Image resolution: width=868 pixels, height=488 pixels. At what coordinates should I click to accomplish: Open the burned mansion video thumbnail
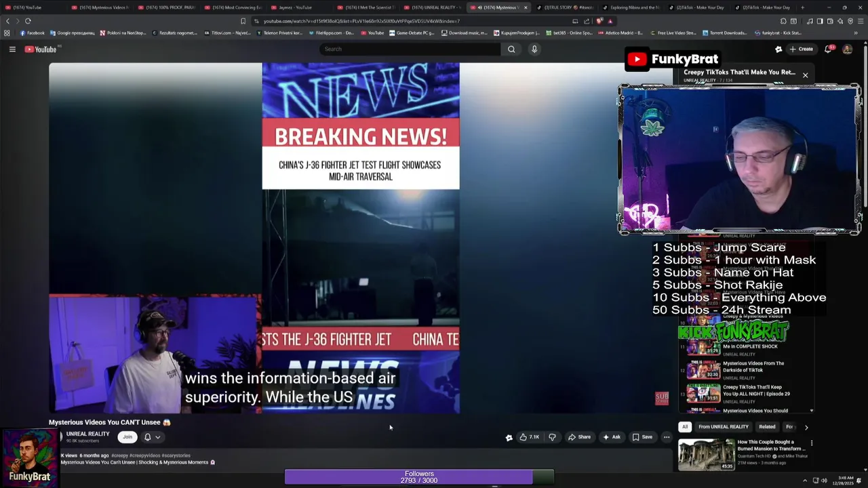point(706,455)
